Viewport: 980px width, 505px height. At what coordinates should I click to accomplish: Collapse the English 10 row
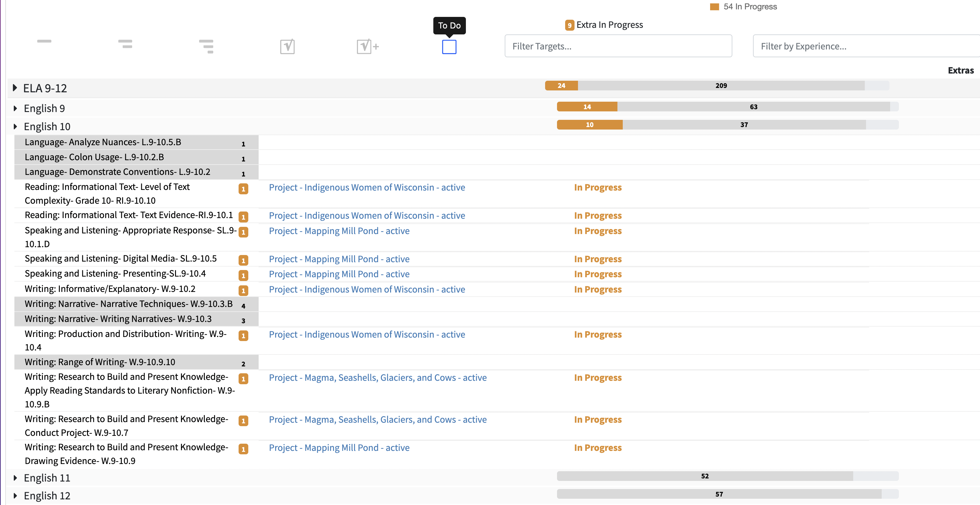(x=15, y=126)
